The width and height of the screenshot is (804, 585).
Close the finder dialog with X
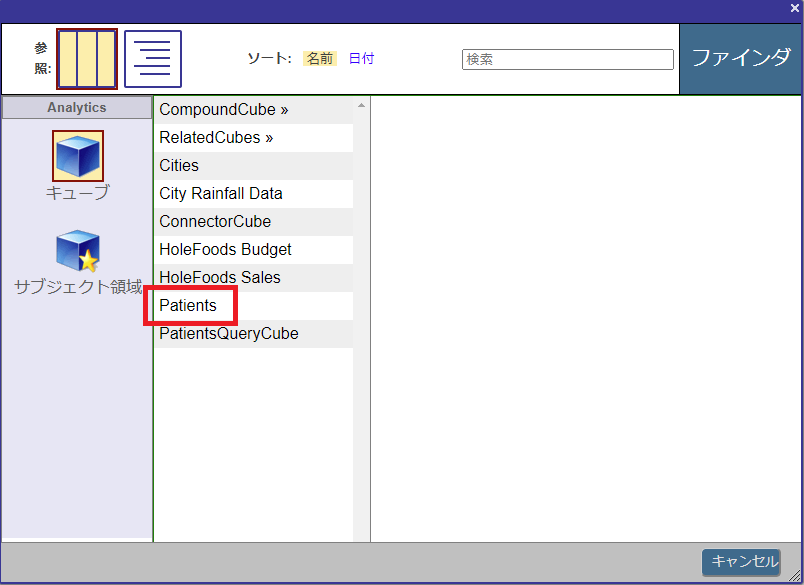click(x=794, y=8)
